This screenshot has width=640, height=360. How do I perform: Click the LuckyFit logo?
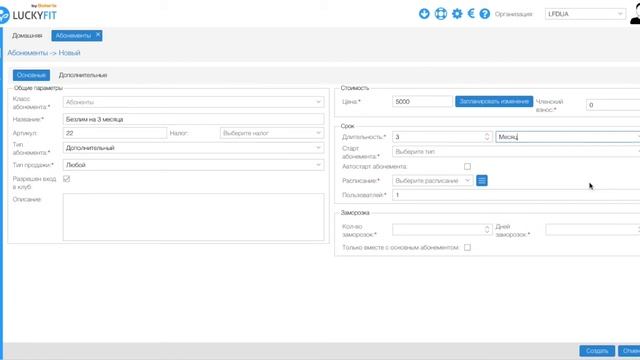29,14
